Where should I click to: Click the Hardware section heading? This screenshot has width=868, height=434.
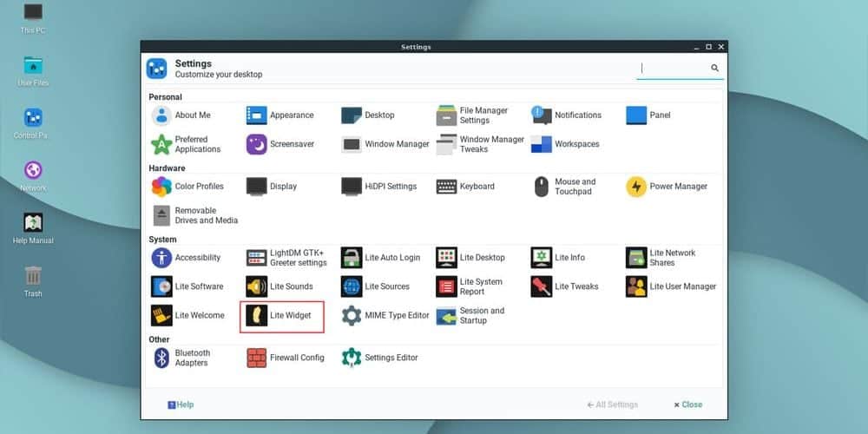tap(167, 168)
